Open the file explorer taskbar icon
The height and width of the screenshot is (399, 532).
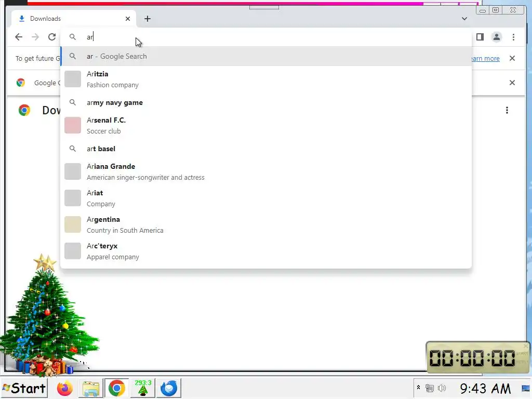click(x=90, y=388)
